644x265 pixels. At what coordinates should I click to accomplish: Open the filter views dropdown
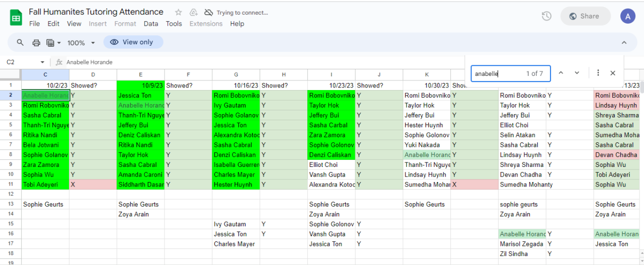point(53,43)
